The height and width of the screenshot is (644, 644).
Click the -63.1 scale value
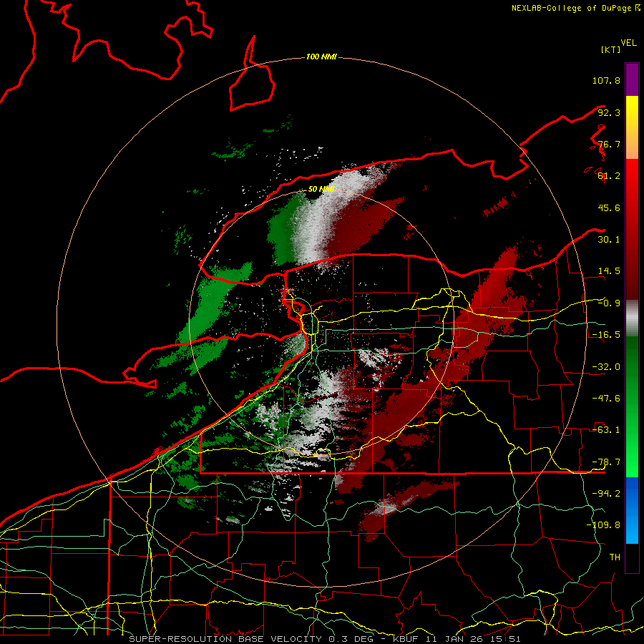tap(606, 430)
